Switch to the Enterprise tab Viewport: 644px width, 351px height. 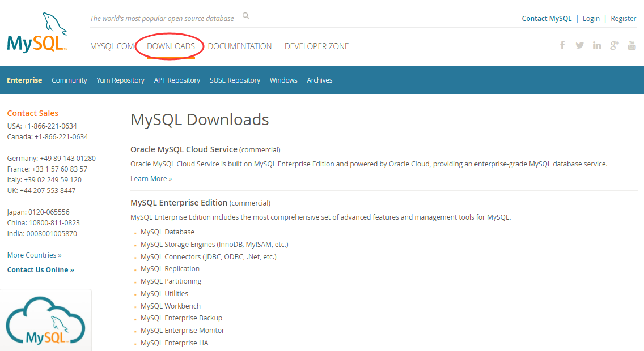coord(24,80)
